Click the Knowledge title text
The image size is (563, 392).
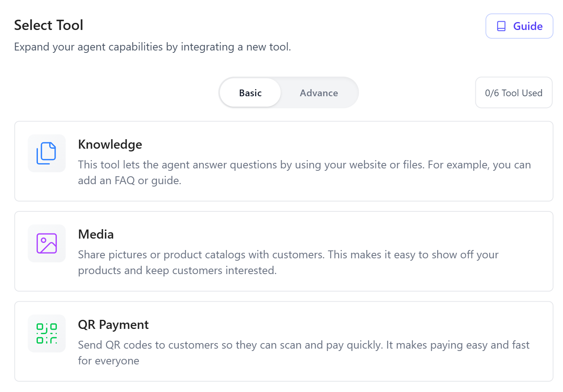click(110, 144)
